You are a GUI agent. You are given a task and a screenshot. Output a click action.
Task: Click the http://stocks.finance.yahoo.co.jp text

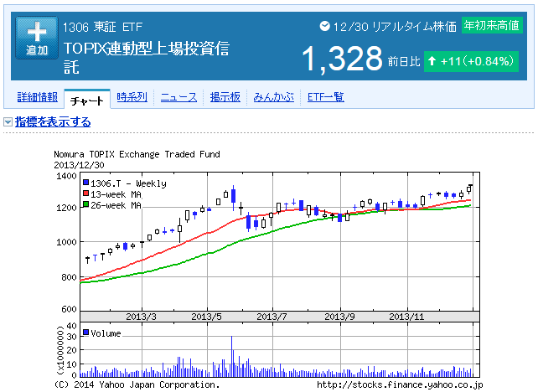click(400, 385)
